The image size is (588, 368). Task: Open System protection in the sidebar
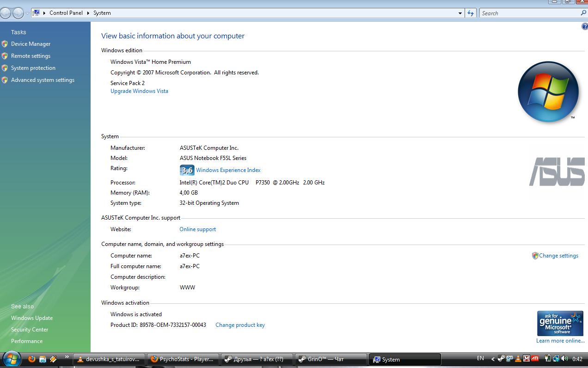33,68
